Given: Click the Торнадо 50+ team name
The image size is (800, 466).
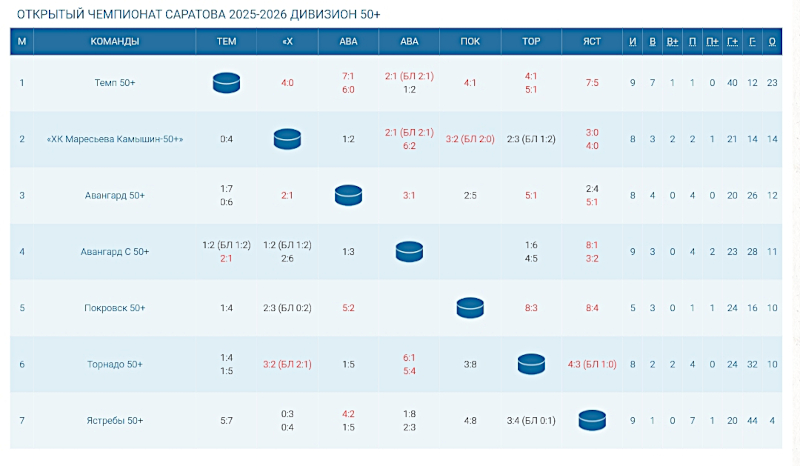Looking at the screenshot, I should (x=115, y=364).
